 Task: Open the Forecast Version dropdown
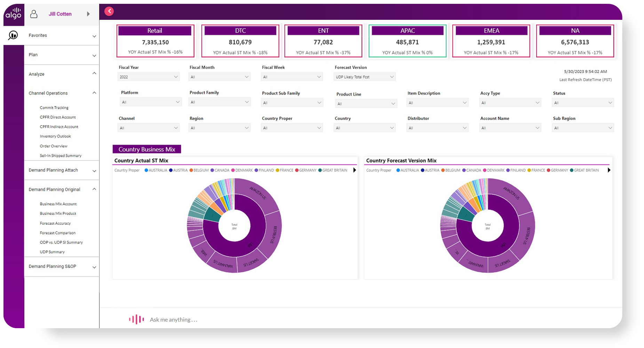tap(365, 76)
